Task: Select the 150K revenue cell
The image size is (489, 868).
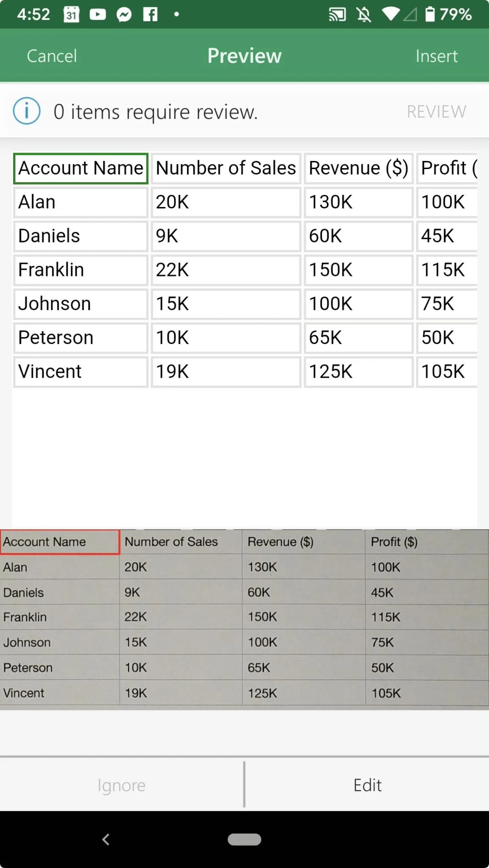Action: point(358,270)
